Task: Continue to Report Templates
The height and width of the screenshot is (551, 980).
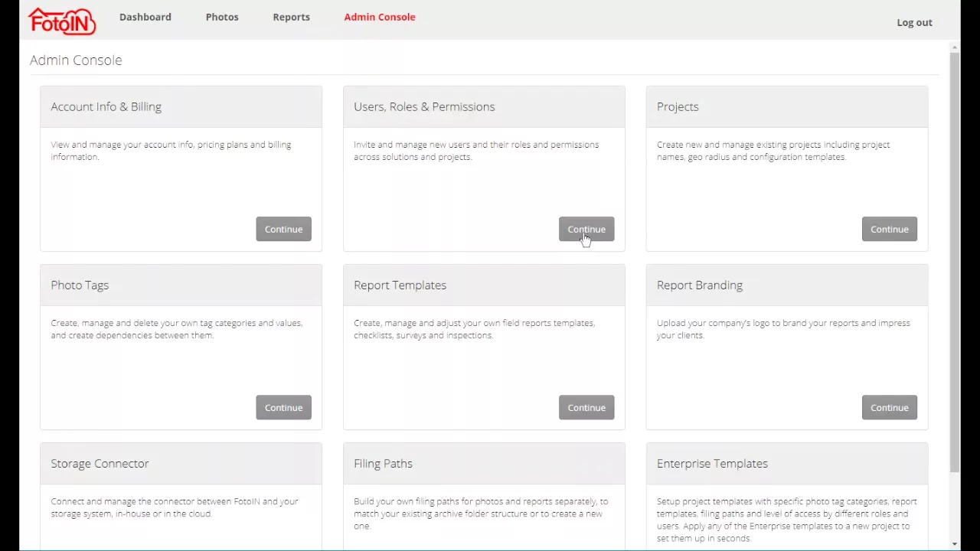Action: [x=586, y=407]
